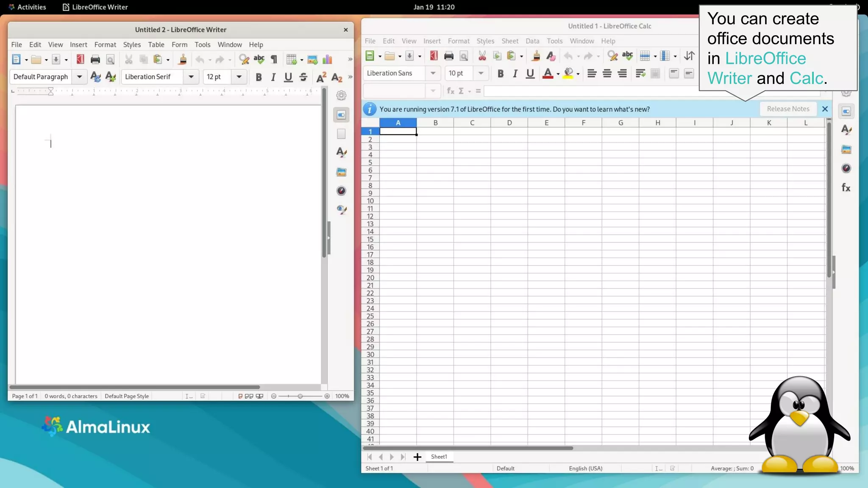Open the Table menu in Writer
868x488 pixels.
[156, 44]
